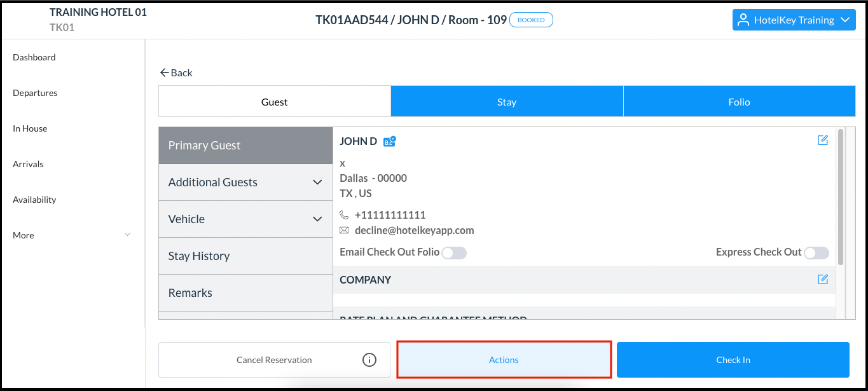Click the verified guest ID badge beside JOHN D
The height and width of the screenshot is (391, 868).
click(389, 141)
